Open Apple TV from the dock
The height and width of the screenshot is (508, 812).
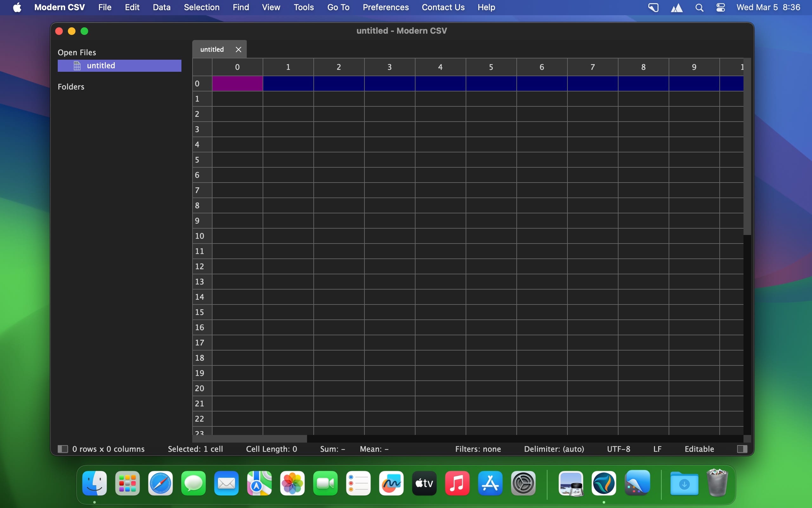424,483
